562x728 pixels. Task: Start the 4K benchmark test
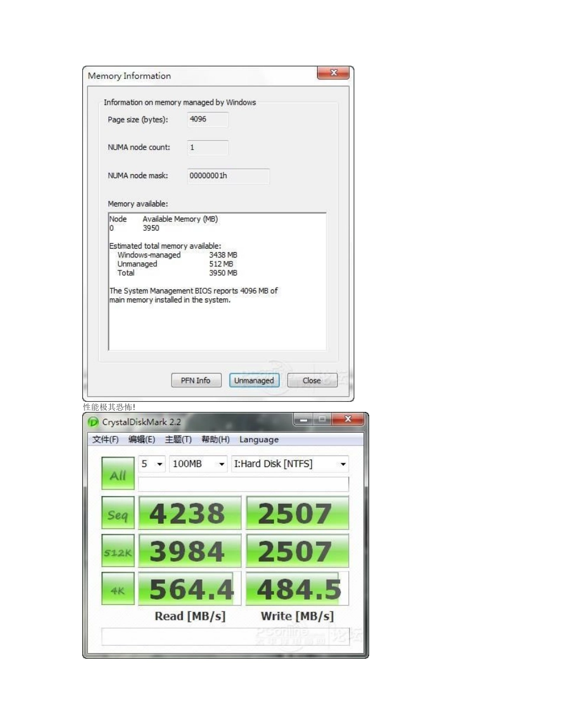click(118, 589)
